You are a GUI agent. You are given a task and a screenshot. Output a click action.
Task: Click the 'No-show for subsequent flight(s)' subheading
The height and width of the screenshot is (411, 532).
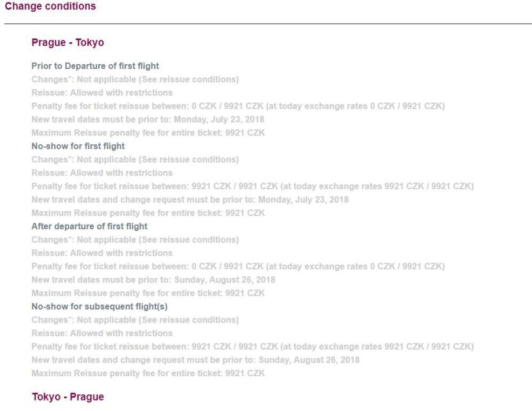(95, 306)
